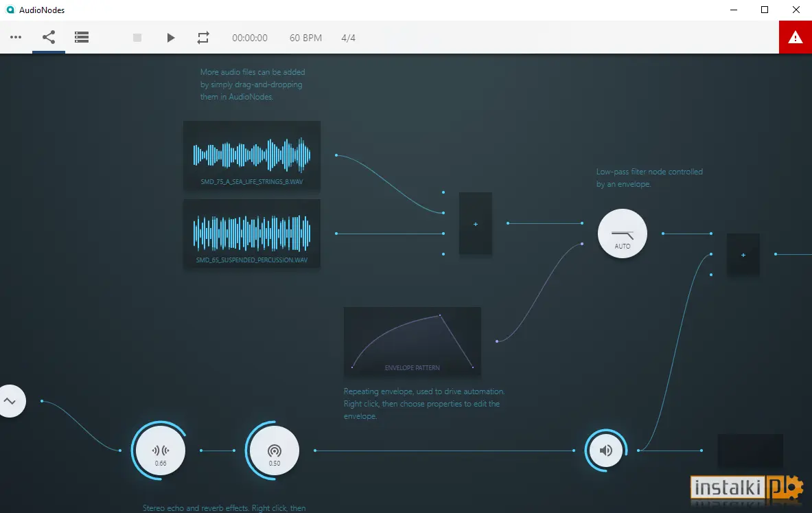Select the stereo echo node 0.66
This screenshot has width=812, height=513.
(x=161, y=451)
